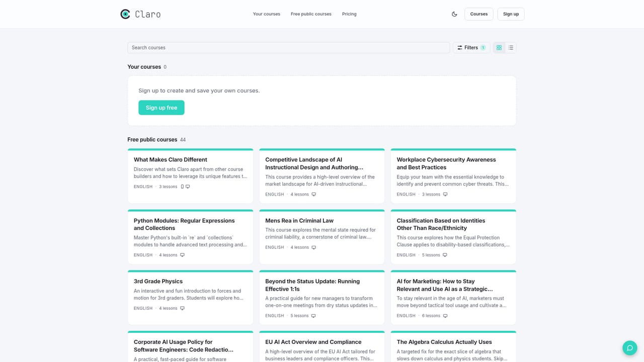Open EU AI Act Overview and Compliance

click(x=313, y=342)
